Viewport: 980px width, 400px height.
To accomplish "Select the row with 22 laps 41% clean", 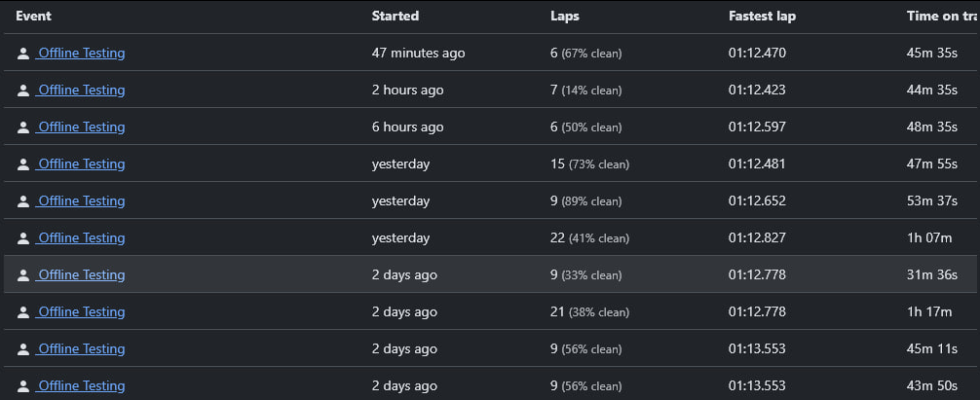I will [x=490, y=237].
